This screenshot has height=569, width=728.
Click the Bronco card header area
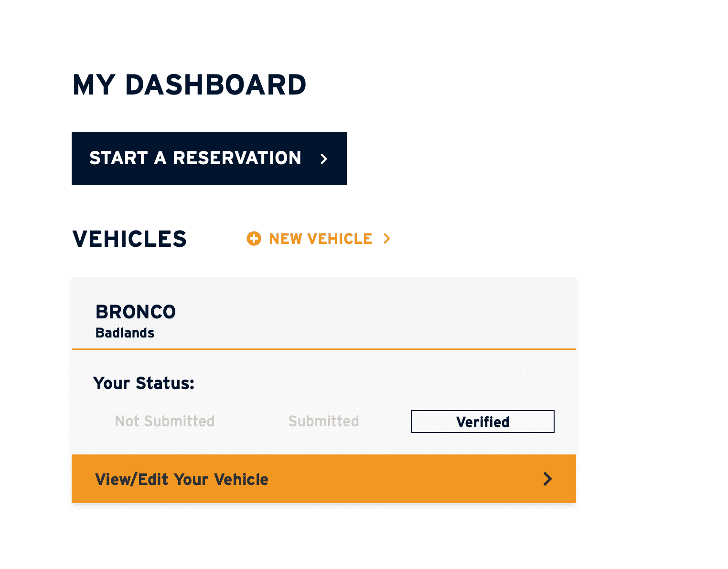(x=324, y=313)
